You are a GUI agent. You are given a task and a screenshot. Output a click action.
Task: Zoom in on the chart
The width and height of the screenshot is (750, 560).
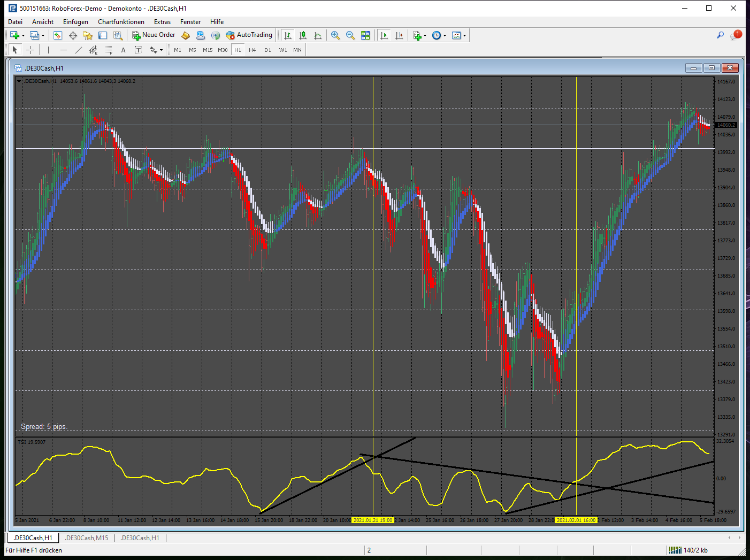click(x=335, y=35)
